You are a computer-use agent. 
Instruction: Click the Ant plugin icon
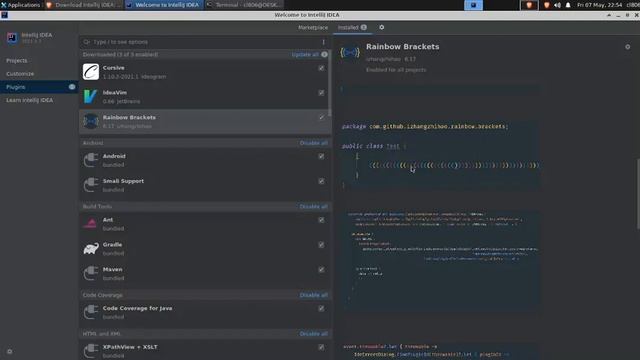[x=91, y=224]
